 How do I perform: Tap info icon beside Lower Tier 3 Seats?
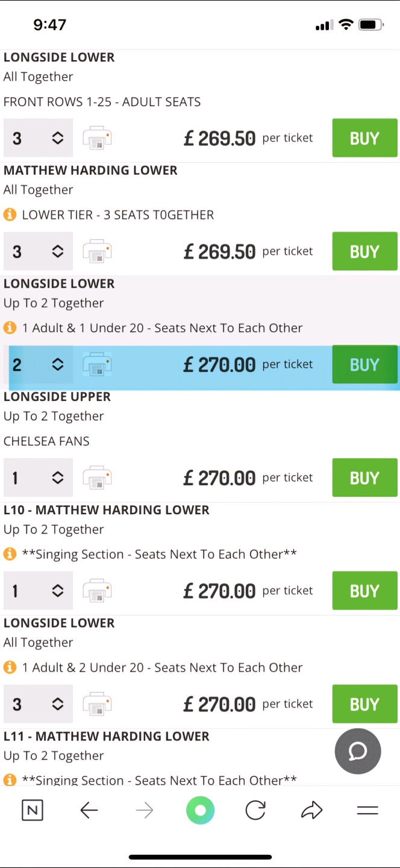pos(10,215)
